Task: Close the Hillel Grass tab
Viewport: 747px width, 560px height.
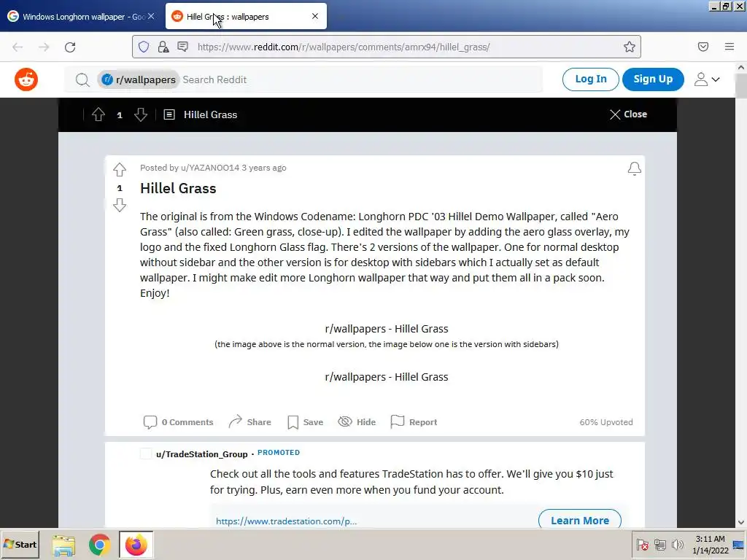Action: pos(315,16)
